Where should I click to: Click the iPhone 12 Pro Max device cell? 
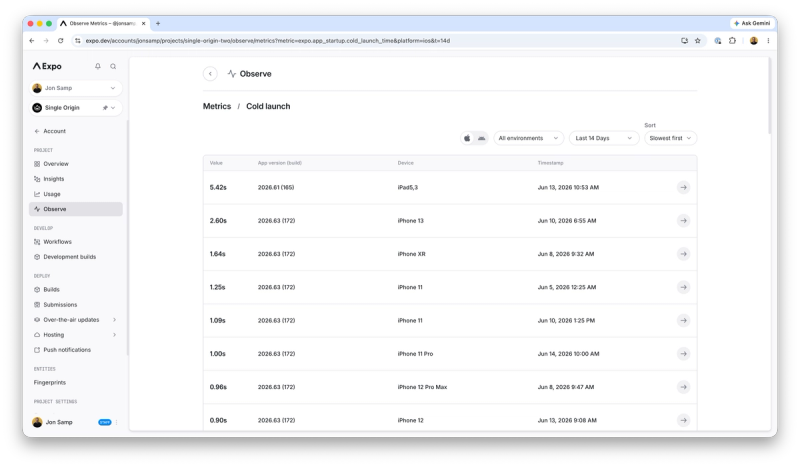click(422, 387)
